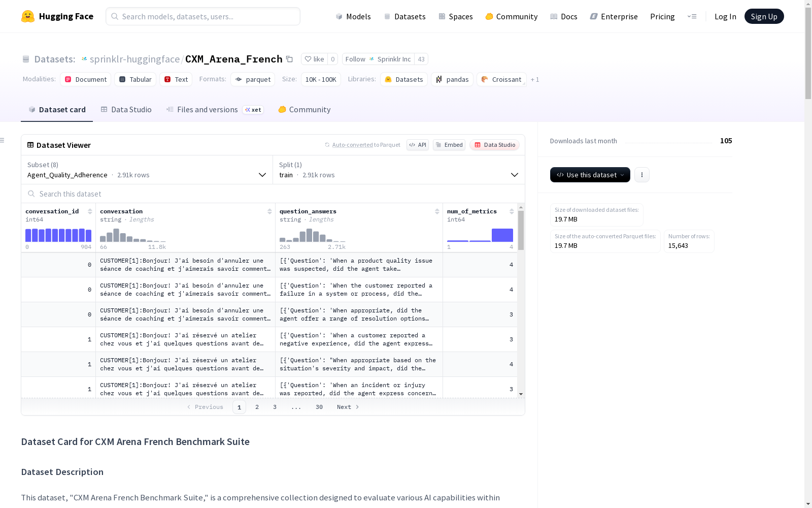Open Use this dataset dropdown
The width and height of the screenshot is (812, 508).
590,175
